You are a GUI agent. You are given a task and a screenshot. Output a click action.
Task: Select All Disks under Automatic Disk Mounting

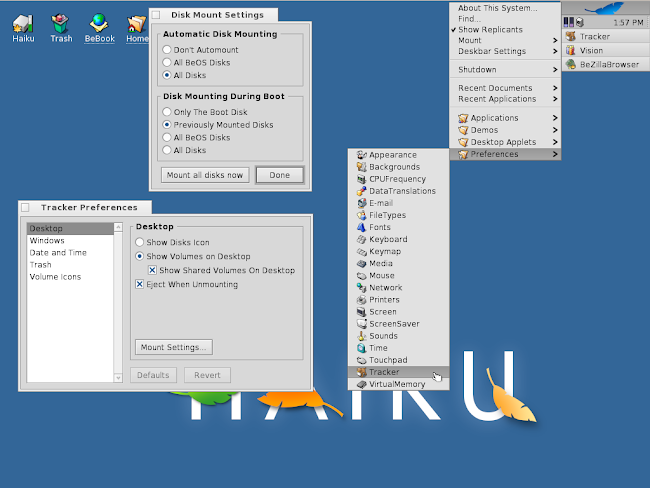(167, 75)
